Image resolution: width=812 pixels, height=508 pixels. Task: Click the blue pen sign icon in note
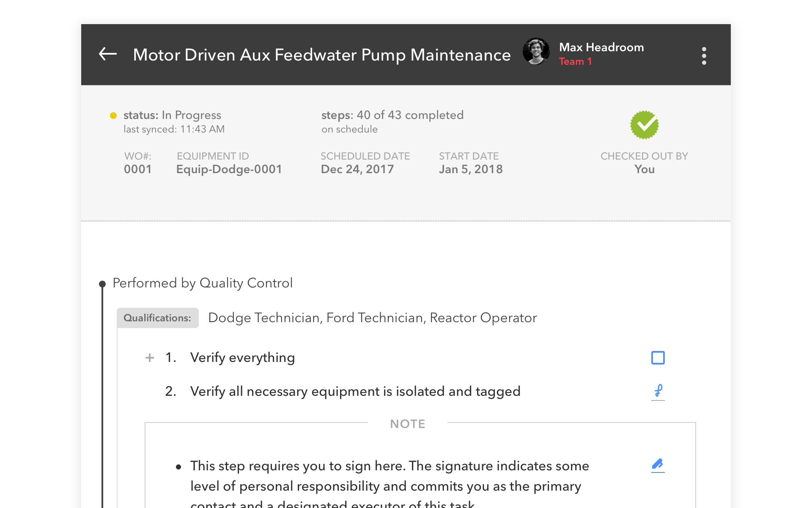pos(658,465)
